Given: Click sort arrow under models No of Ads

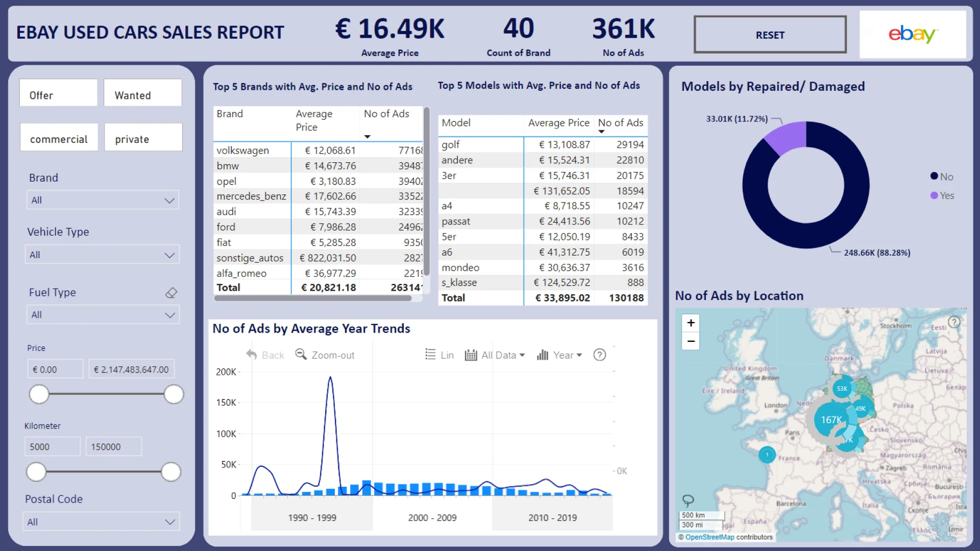Looking at the screenshot, I should click(601, 132).
